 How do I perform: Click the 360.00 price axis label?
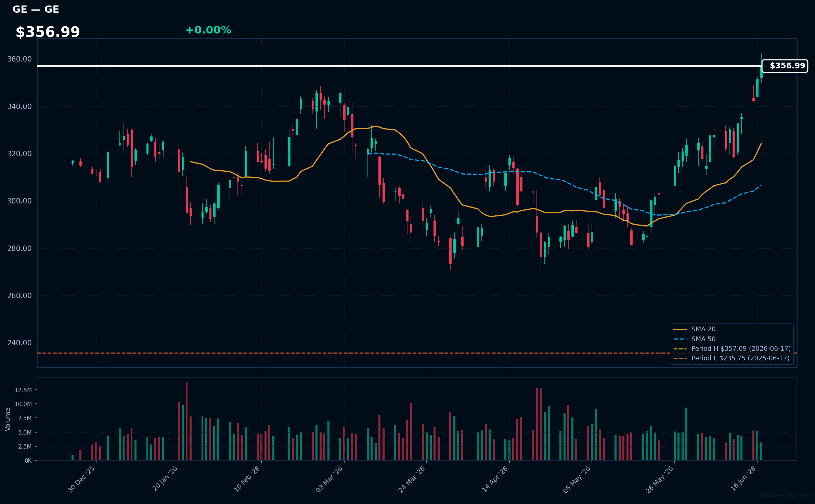point(20,59)
